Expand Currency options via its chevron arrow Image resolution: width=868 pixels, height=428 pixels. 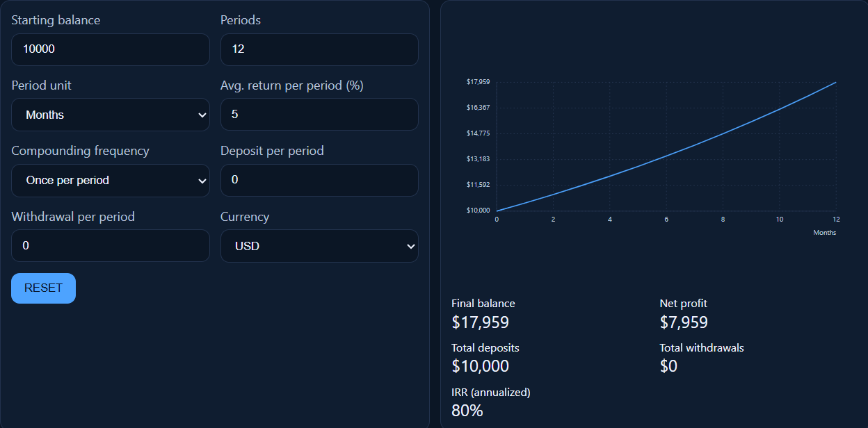click(411, 245)
